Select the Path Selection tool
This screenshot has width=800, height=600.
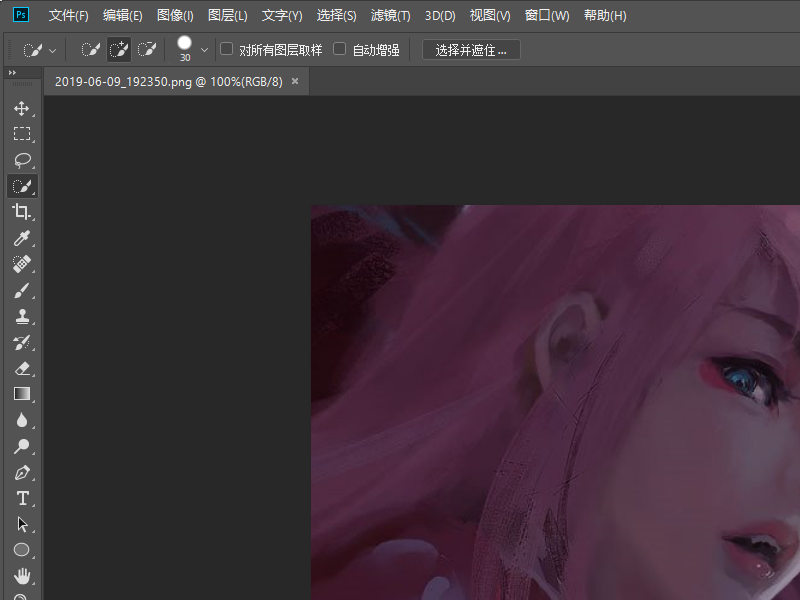21,524
